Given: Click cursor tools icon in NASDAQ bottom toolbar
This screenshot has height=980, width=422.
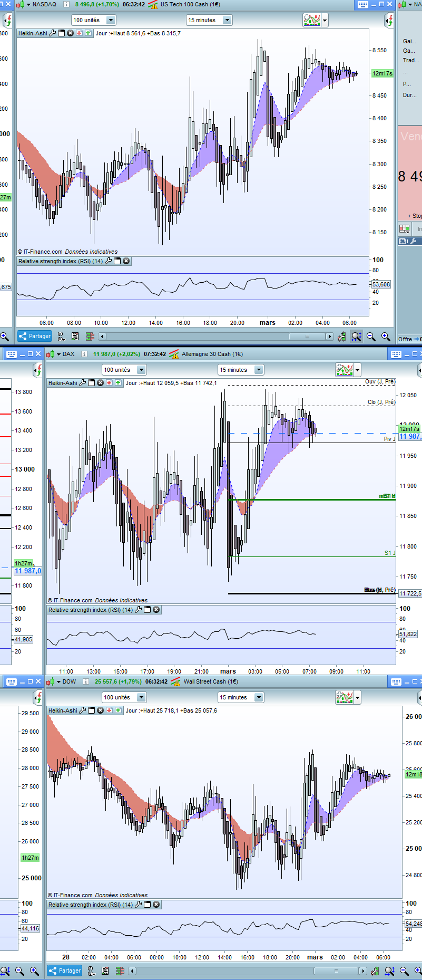Looking at the screenshot, I should pos(341,337).
